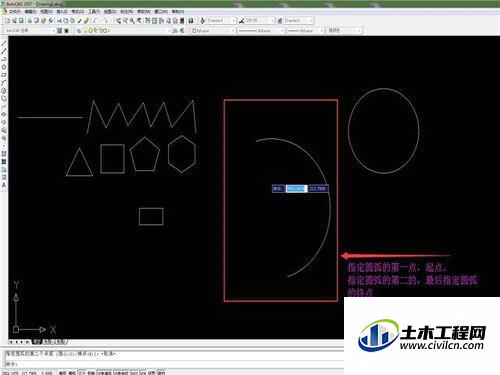
Task: Open the Lineweight ByLayer dropdown
Action: coord(305,31)
